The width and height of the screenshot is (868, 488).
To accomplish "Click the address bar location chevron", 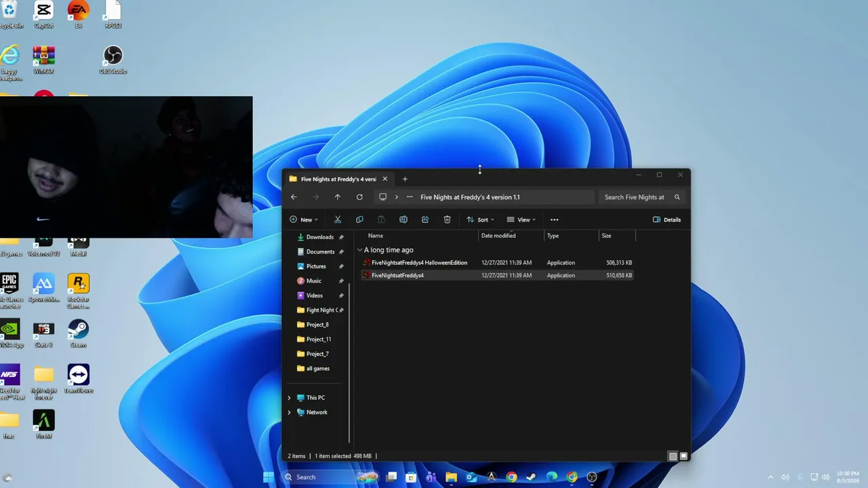I will (x=397, y=197).
